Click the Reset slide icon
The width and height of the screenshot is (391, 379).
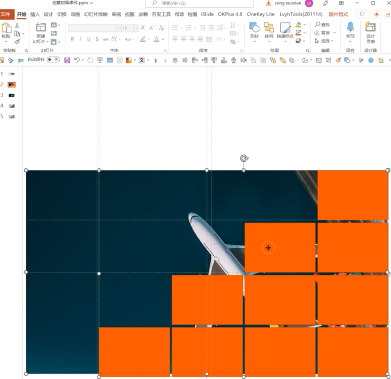[x=54, y=33]
